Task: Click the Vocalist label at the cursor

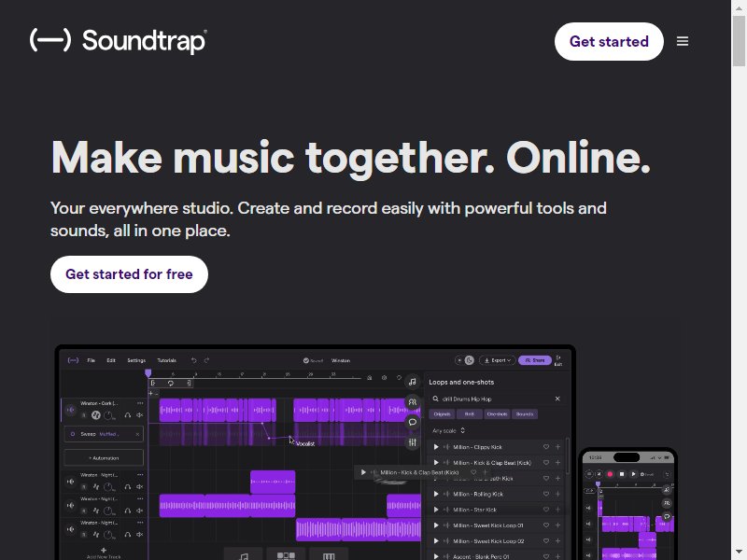Action: [x=305, y=444]
